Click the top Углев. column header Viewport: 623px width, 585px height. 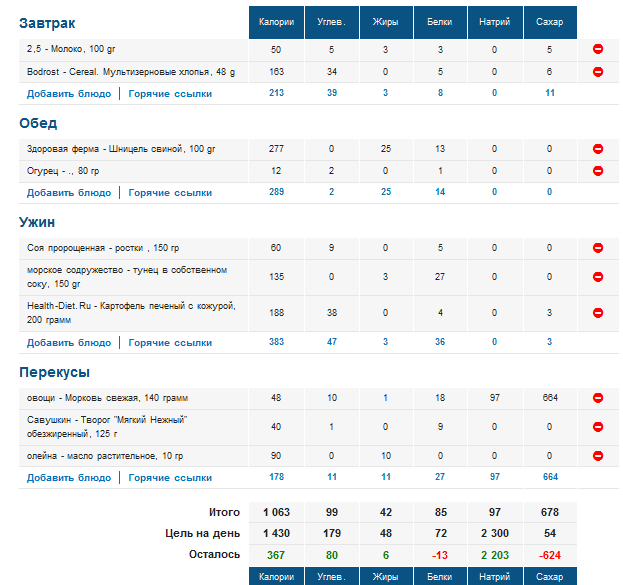(331, 22)
